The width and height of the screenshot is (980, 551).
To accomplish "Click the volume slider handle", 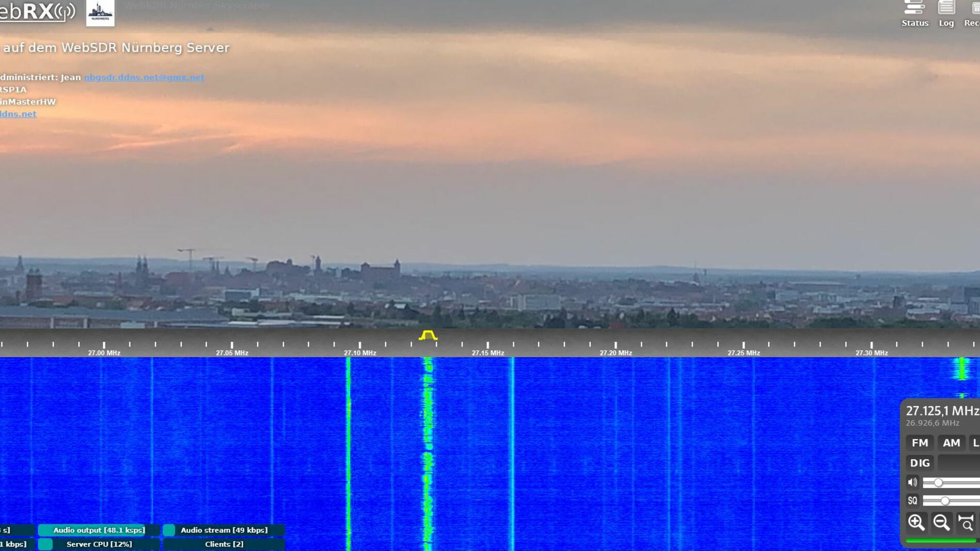I will [x=938, y=483].
